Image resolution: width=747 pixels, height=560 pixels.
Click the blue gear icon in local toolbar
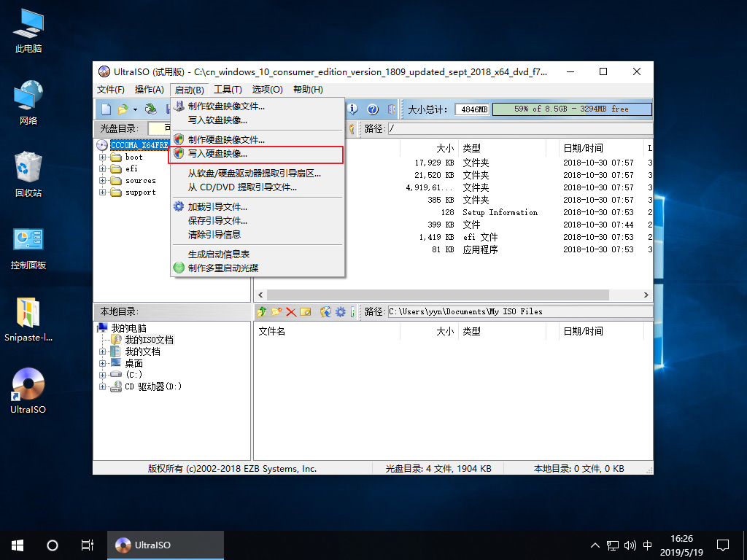[x=340, y=312]
